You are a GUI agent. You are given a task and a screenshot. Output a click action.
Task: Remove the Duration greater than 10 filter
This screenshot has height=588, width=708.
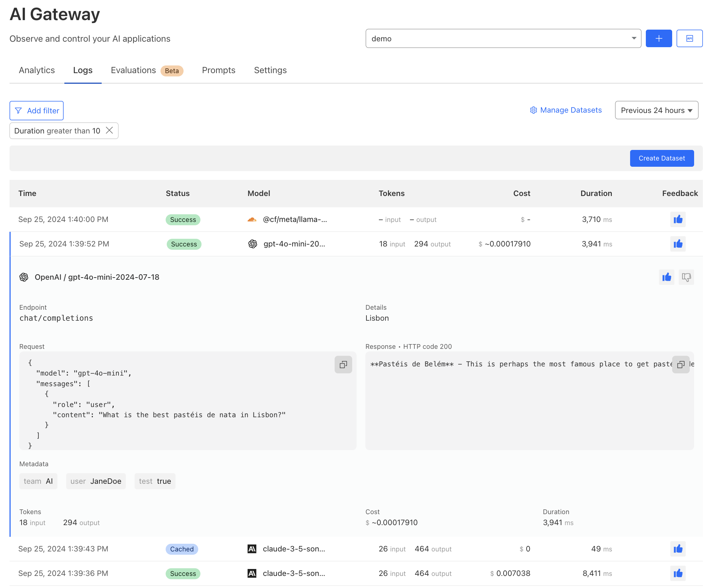(109, 131)
